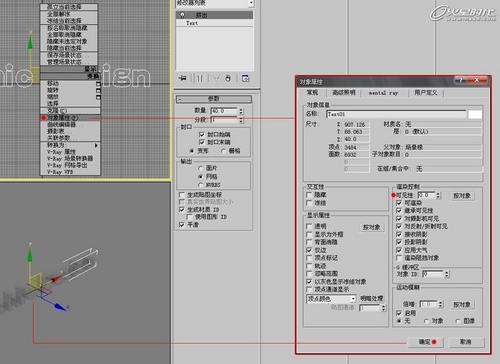Toggle the 可渲染 checkbox
Viewport: 500px width, 364px height.
399,203
